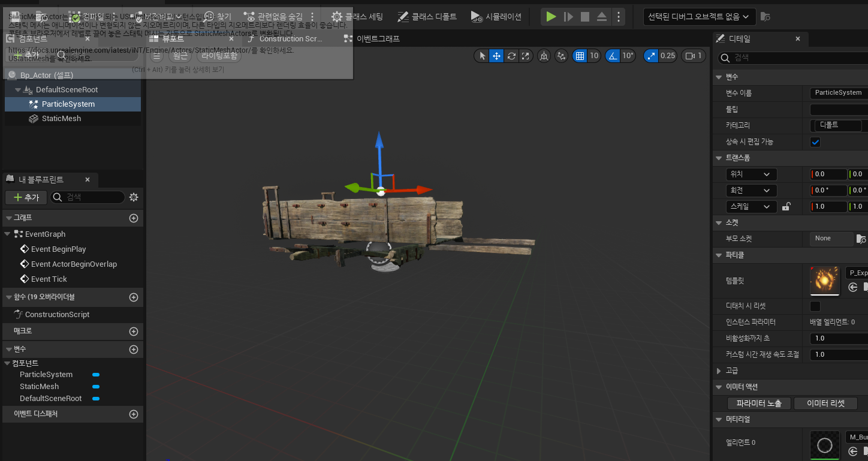
Task: Open the 부모 소켓 socket browse icon
Action: [861, 239]
